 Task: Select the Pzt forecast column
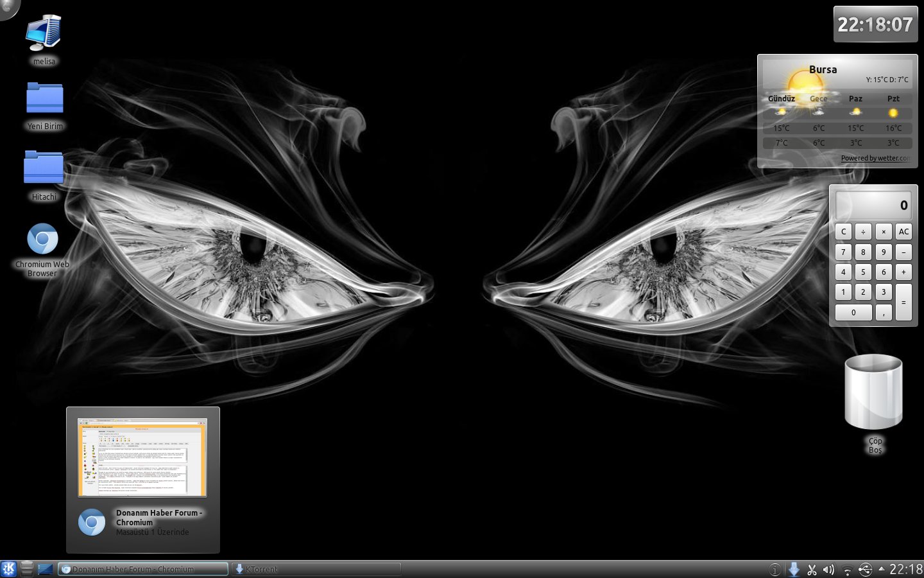[893, 98]
